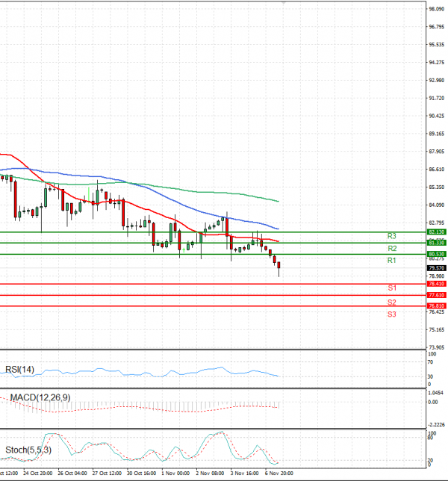Click the 98.090 price axis value
The height and width of the screenshot is (481, 448).
(x=436, y=9)
